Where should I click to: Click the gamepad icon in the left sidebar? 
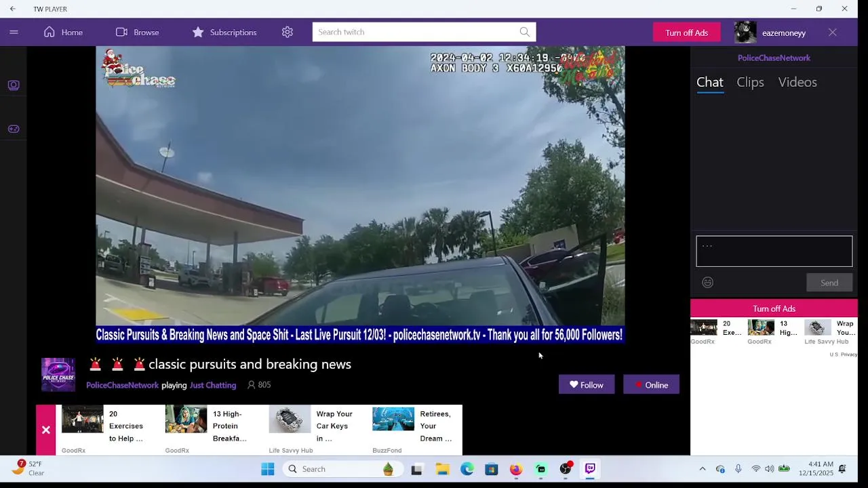point(14,129)
